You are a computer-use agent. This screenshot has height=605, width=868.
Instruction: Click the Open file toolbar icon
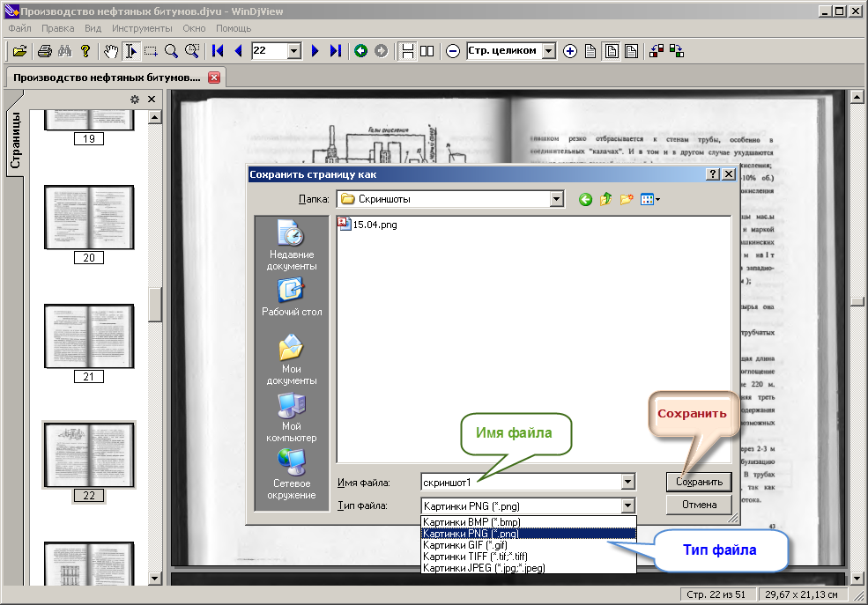click(x=20, y=51)
